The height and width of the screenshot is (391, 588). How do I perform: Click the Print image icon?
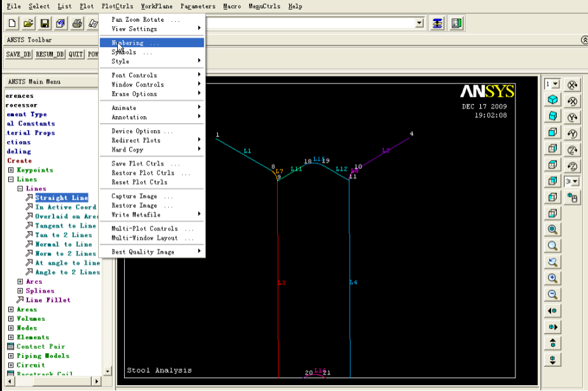(x=77, y=24)
